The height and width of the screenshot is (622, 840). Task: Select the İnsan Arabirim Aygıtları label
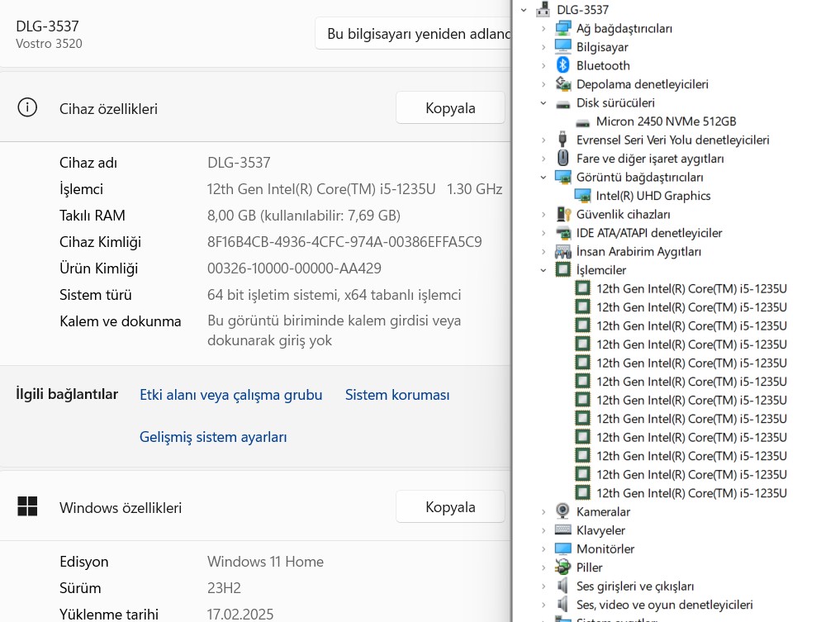tap(638, 251)
